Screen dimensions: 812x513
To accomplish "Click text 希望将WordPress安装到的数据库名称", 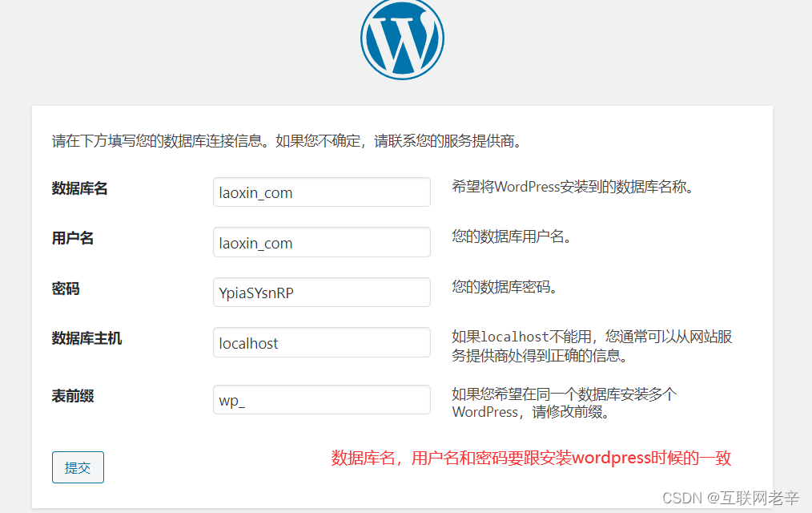I will pos(573,187).
